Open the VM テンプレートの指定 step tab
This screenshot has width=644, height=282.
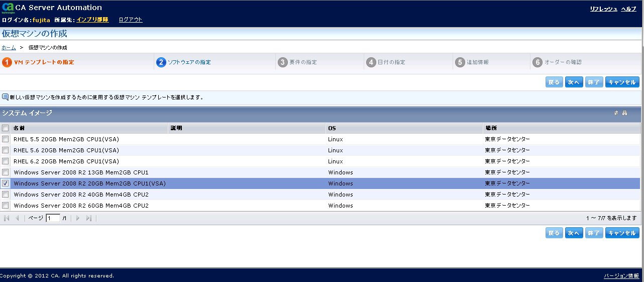[x=44, y=62]
